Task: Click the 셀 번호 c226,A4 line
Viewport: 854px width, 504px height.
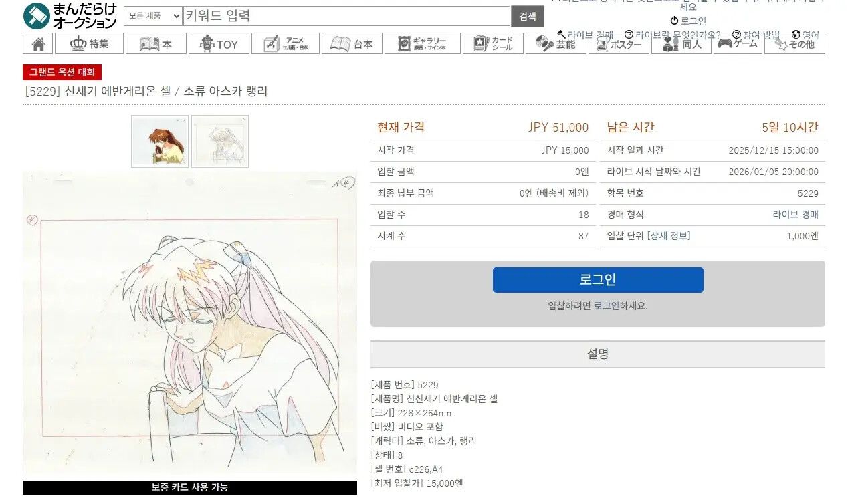Action: [407, 469]
